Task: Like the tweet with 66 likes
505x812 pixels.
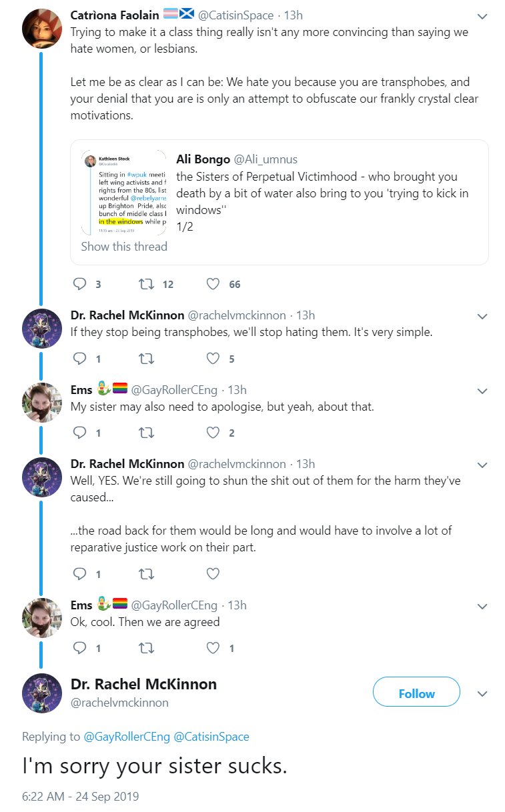Action: point(213,284)
